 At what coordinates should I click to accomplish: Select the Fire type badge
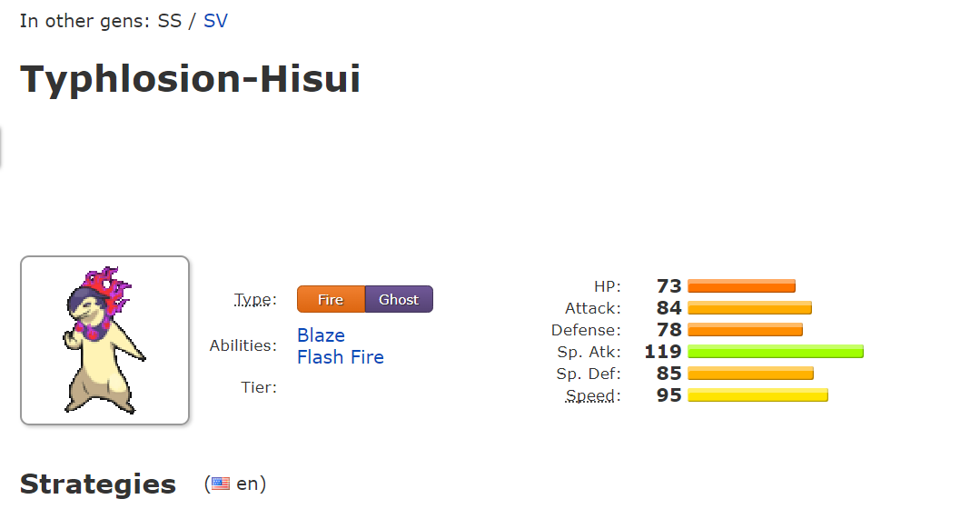point(331,300)
